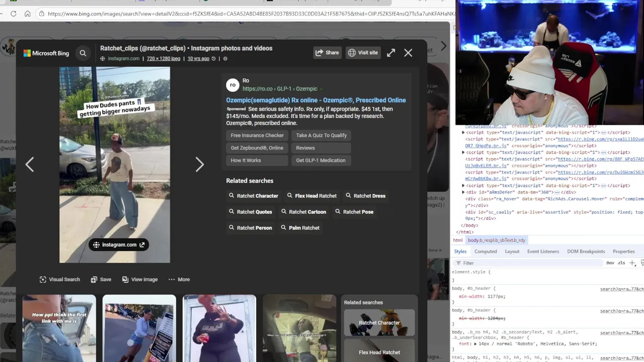The image size is (644, 362).
Task: Toggle the .cls class editor
Action: [x=621, y=263]
